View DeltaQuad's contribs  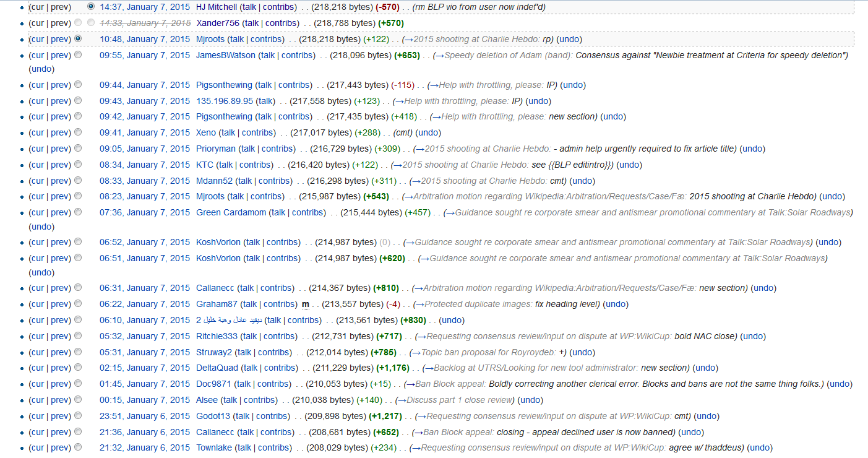[x=280, y=368]
